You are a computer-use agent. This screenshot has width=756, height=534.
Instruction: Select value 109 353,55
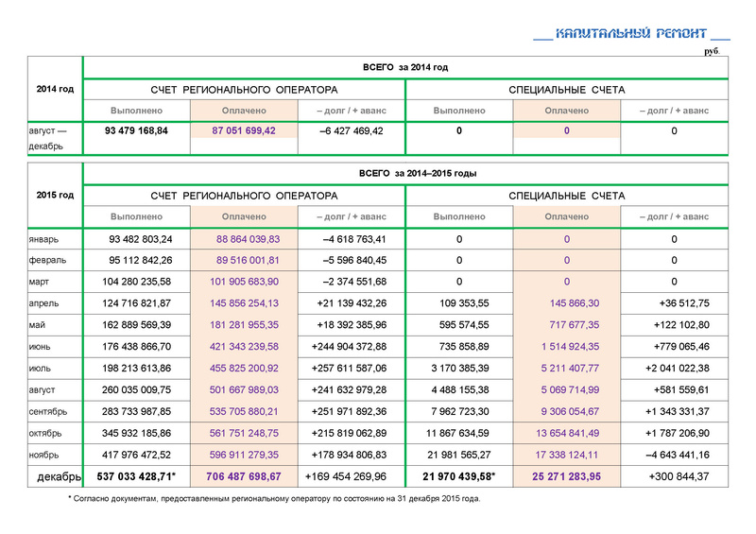464,303
